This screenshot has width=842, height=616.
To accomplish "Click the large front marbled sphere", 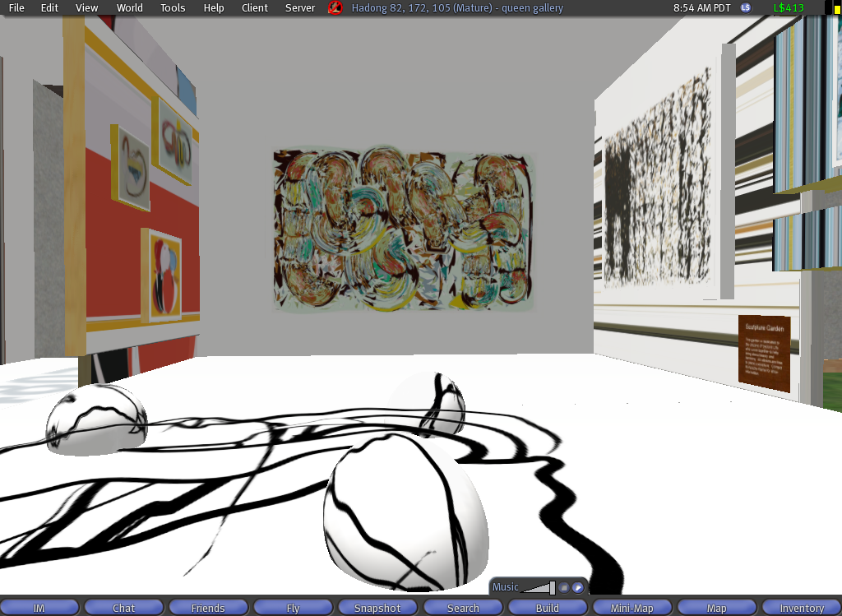I will (x=406, y=512).
